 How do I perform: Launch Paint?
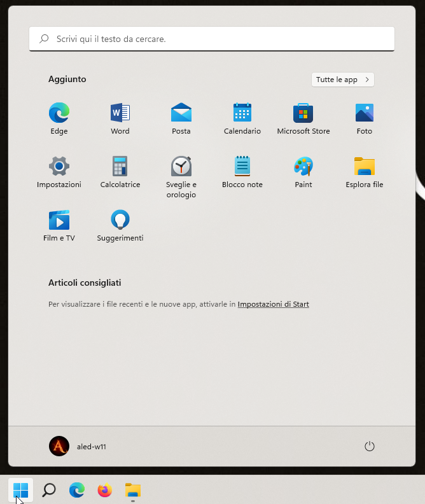(303, 172)
